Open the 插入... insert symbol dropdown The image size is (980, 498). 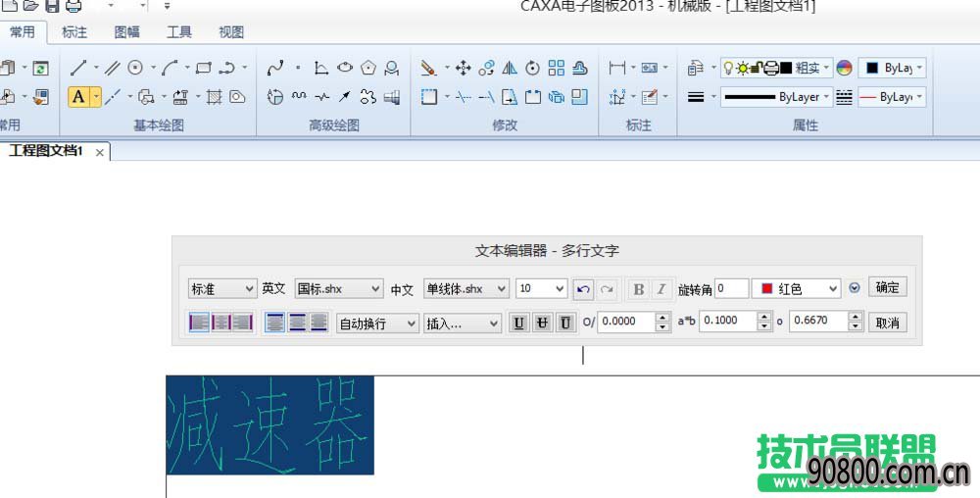point(463,324)
